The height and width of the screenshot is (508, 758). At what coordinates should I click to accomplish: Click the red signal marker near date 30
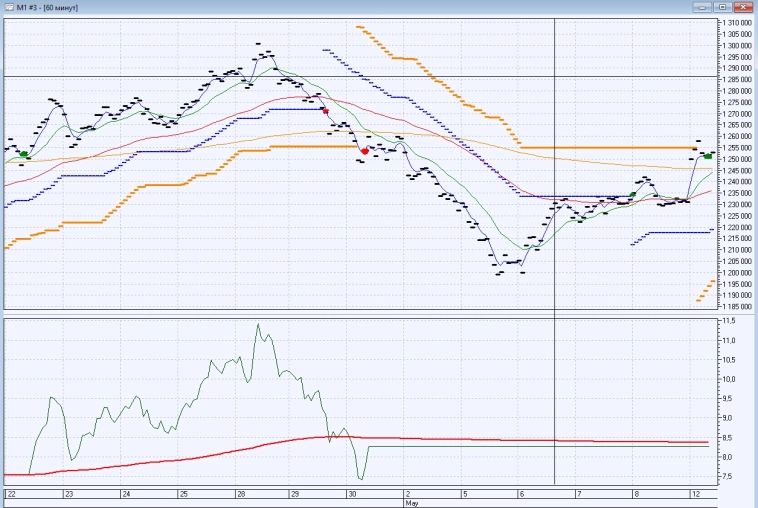365,151
